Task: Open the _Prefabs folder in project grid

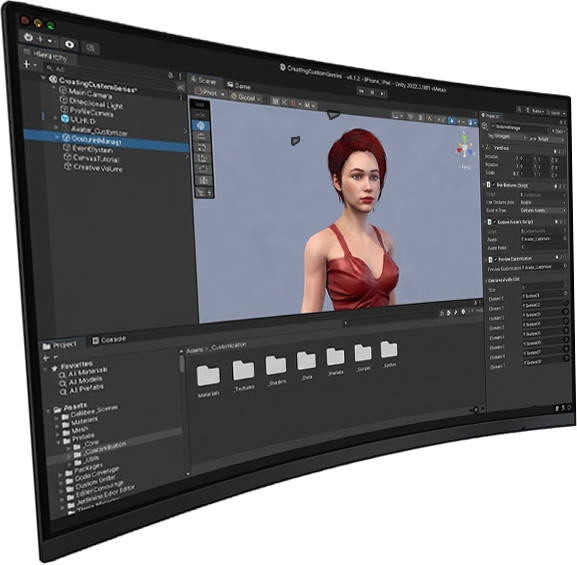Action: click(x=336, y=356)
